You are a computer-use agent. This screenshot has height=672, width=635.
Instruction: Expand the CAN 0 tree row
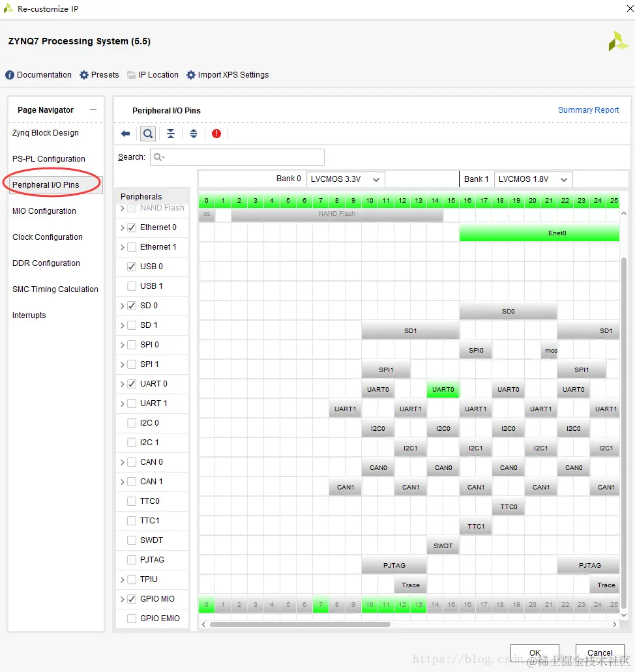pyautogui.click(x=122, y=462)
